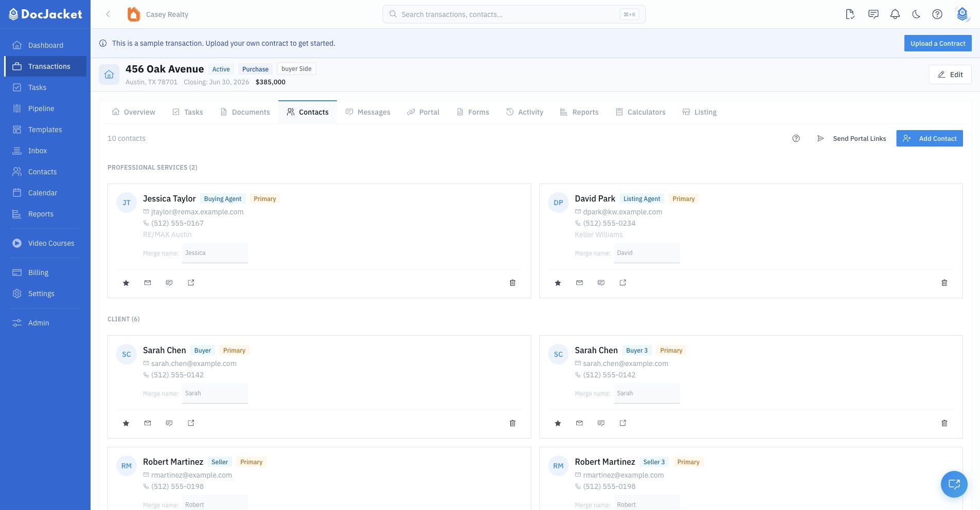
Task: Open notifications bell in top bar
Action: [x=895, y=14]
